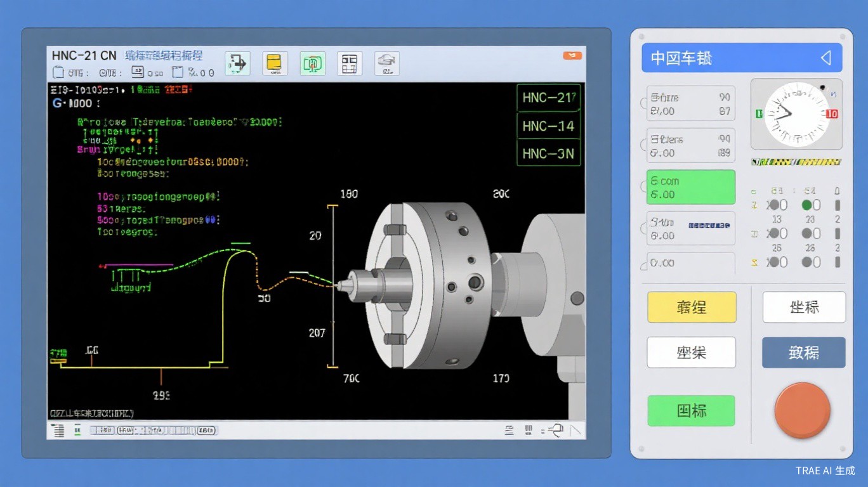Click the blue header title bar
The image size is (868, 487).
(742, 58)
